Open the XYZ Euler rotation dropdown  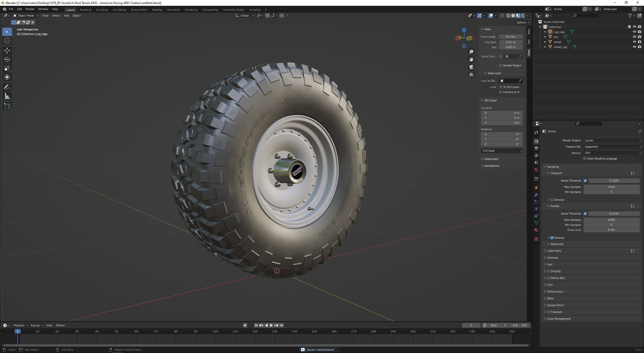coord(502,151)
